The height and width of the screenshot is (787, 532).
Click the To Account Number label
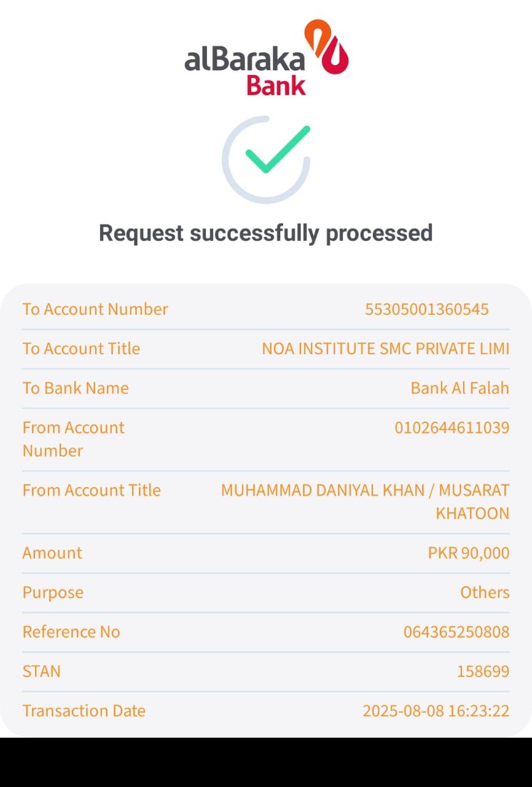pyautogui.click(x=95, y=309)
